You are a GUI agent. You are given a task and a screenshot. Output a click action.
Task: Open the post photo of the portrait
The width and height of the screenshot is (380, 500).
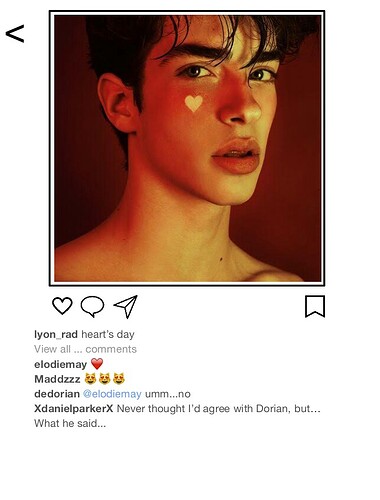(187, 148)
